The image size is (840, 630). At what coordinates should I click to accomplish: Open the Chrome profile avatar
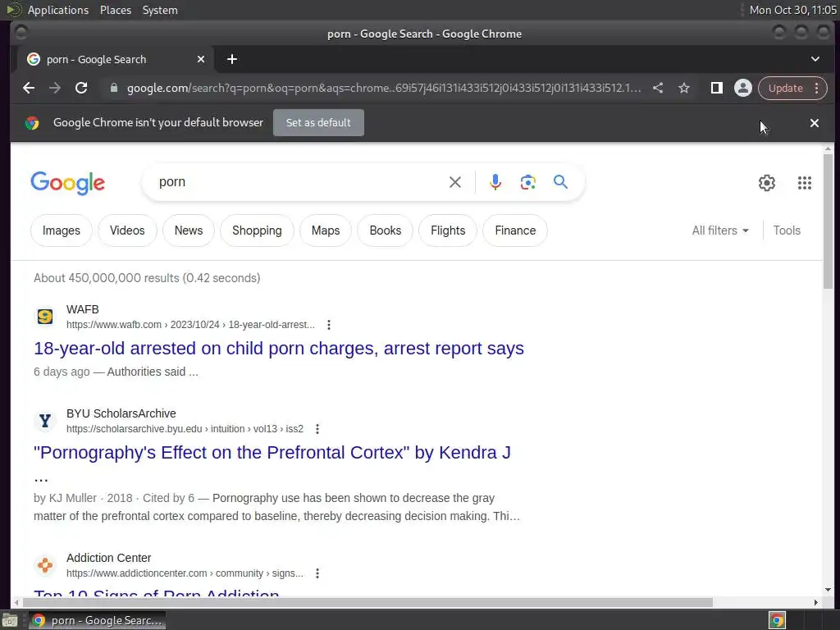(743, 89)
